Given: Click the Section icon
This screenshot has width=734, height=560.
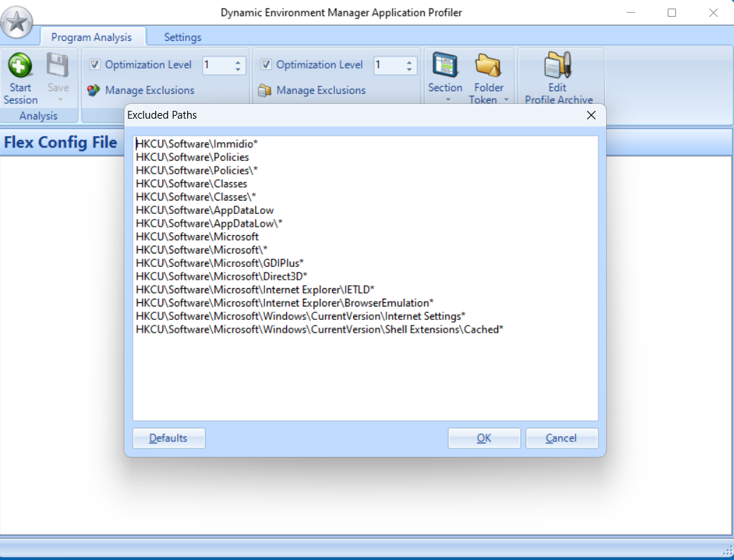Looking at the screenshot, I should tap(445, 66).
